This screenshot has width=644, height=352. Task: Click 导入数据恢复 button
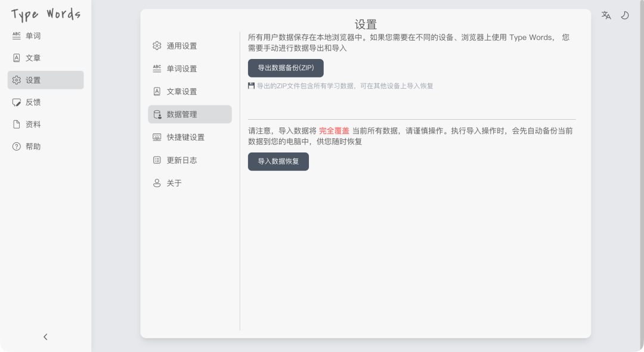[x=278, y=161]
